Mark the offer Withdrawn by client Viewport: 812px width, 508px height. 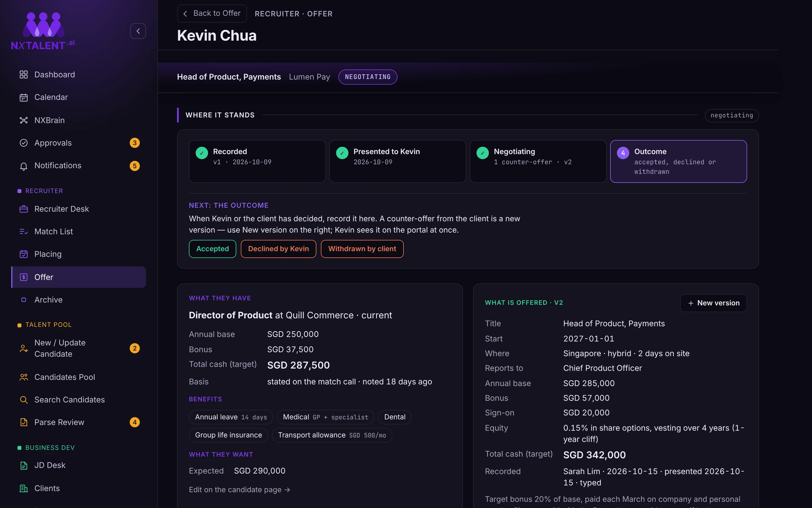pos(362,249)
